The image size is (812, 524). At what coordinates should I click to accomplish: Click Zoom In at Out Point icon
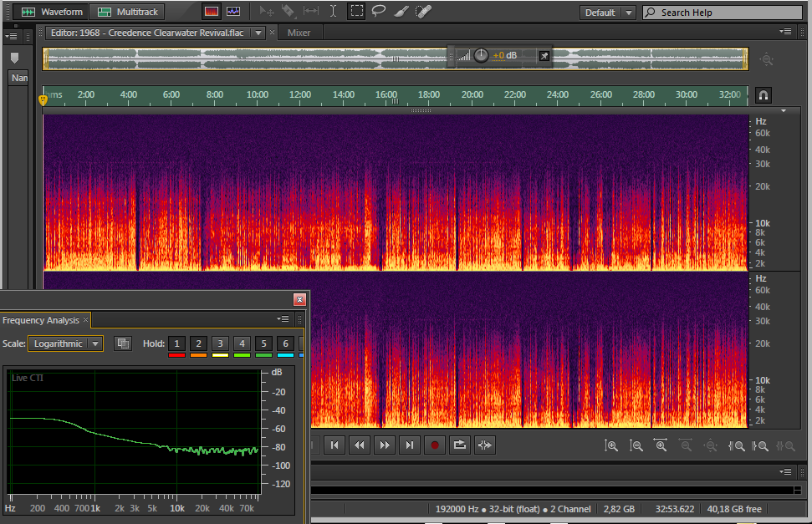tap(760, 445)
